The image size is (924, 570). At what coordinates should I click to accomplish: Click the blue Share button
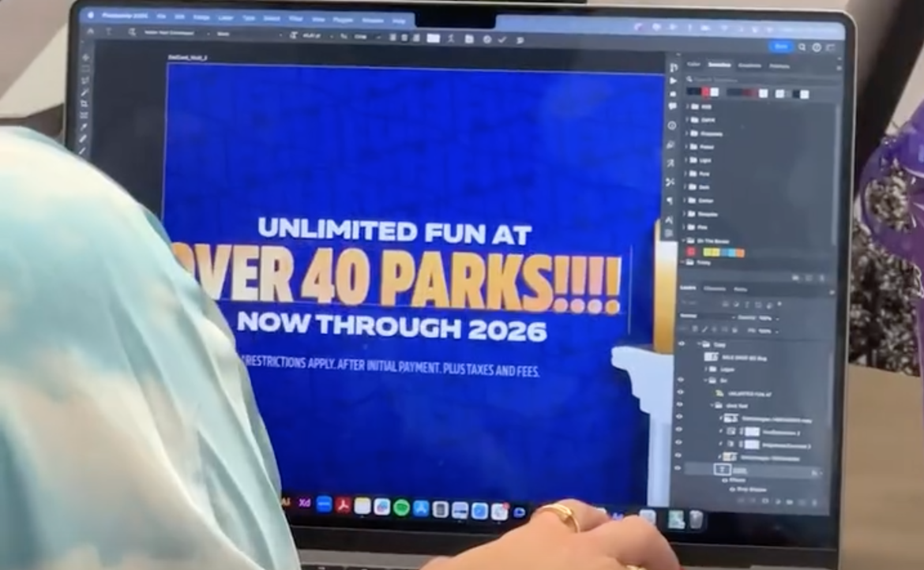(x=781, y=47)
